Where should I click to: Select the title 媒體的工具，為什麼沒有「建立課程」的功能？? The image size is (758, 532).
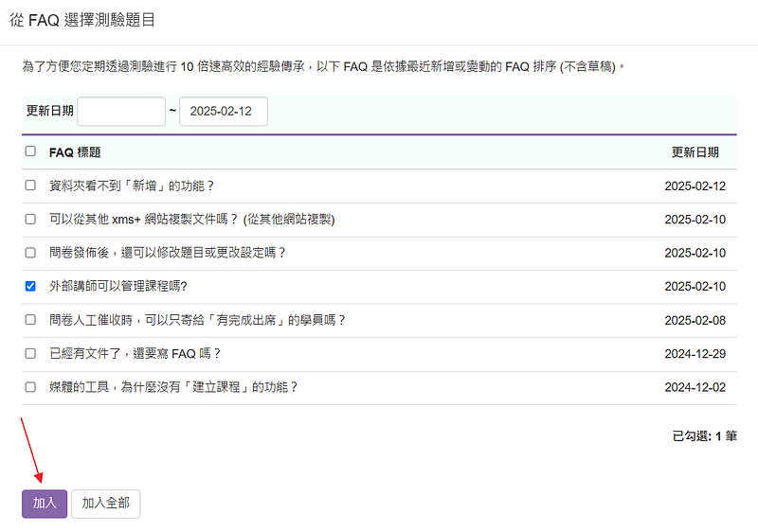(x=173, y=387)
